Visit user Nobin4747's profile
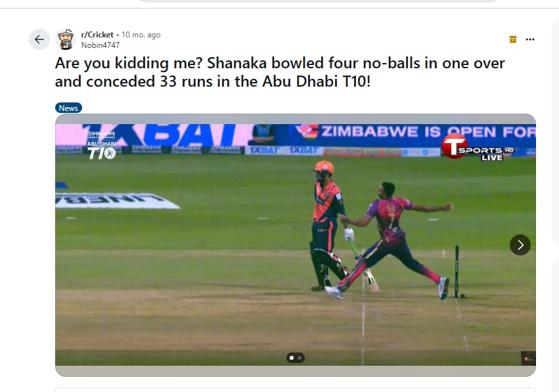The image size is (559, 392). coord(101,45)
